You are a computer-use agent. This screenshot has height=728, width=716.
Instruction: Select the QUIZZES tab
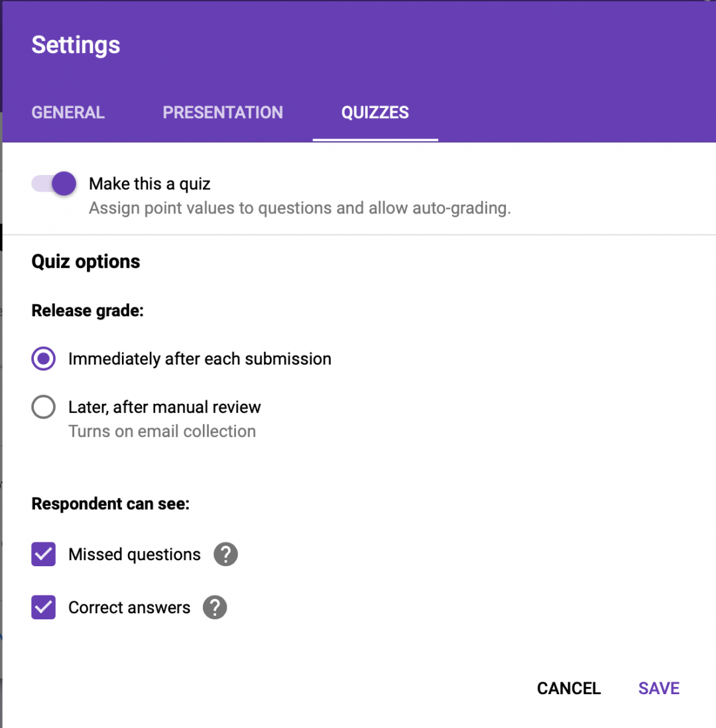coord(375,112)
